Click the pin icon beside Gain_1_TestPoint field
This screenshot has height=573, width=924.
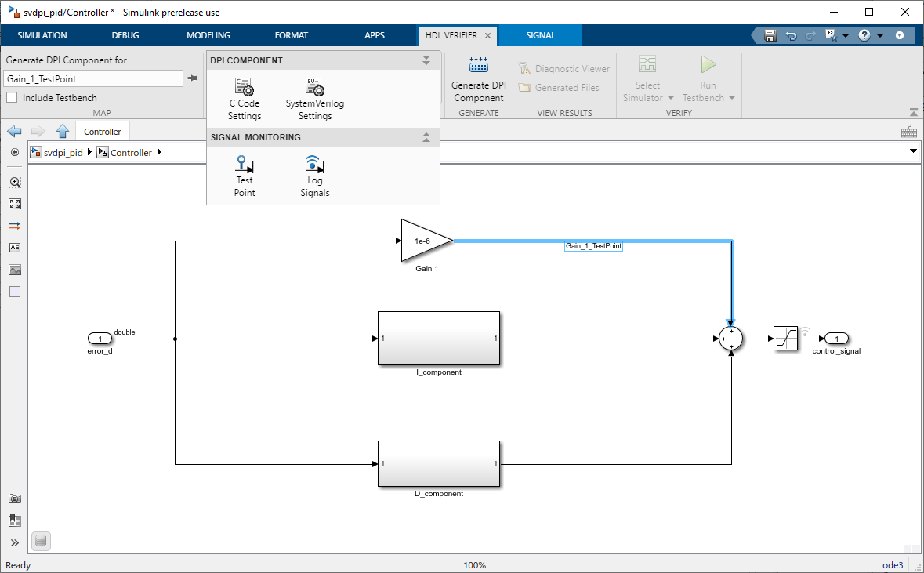point(192,78)
